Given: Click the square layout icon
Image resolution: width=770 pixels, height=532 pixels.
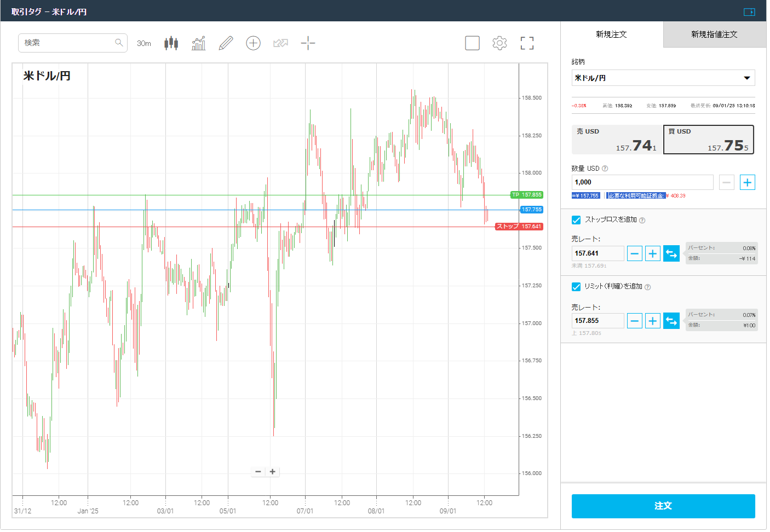Looking at the screenshot, I should coord(472,43).
